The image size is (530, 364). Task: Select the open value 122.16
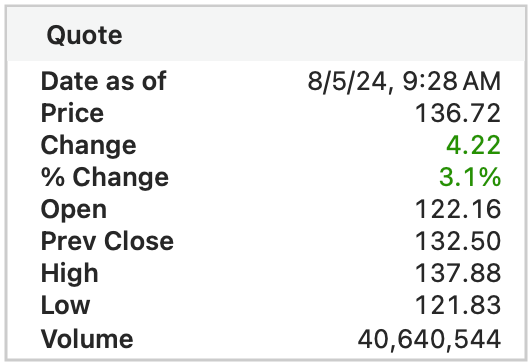[x=458, y=209]
